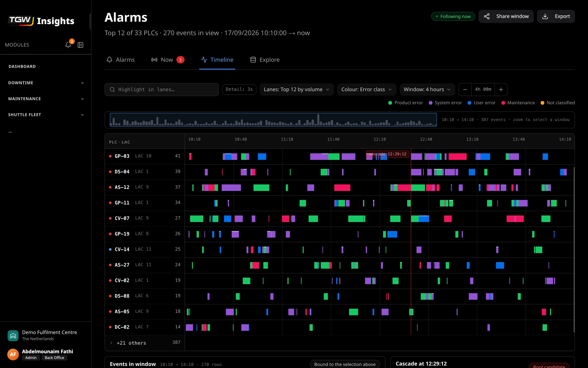Click the timeline lanes vertical scrollbar
This screenshot has width=588, height=368.
pyautogui.click(x=574, y=249)
